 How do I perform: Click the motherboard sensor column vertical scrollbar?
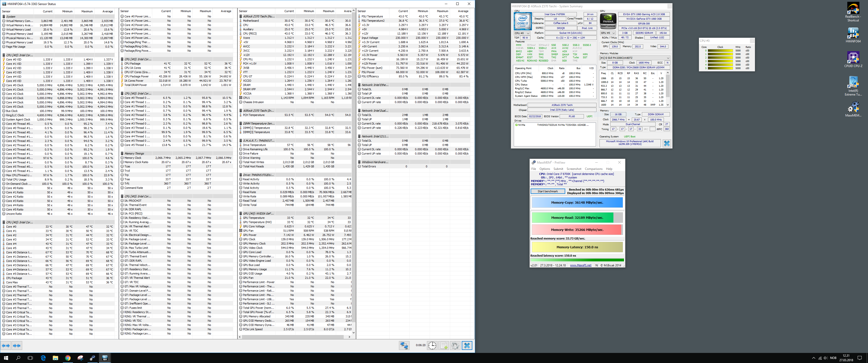354,172
